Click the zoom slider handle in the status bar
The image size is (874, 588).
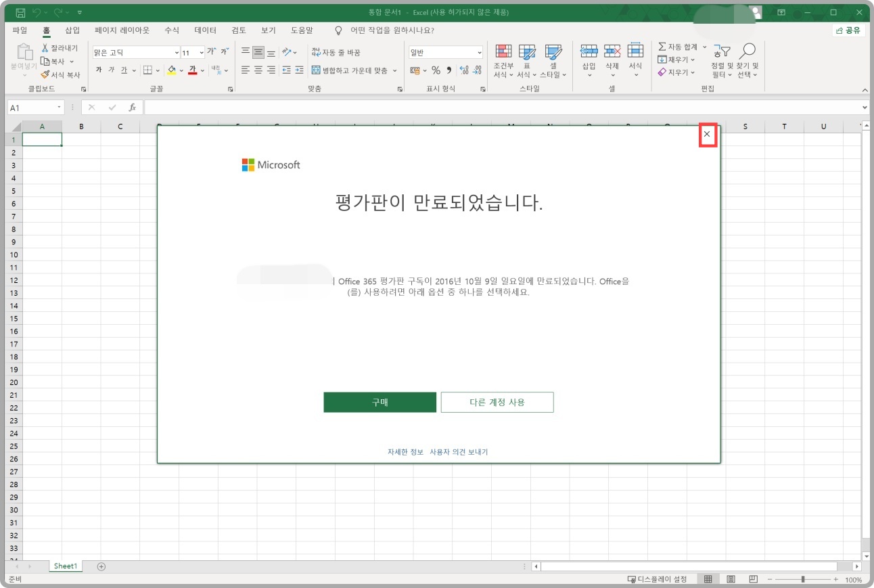point(803,579)
